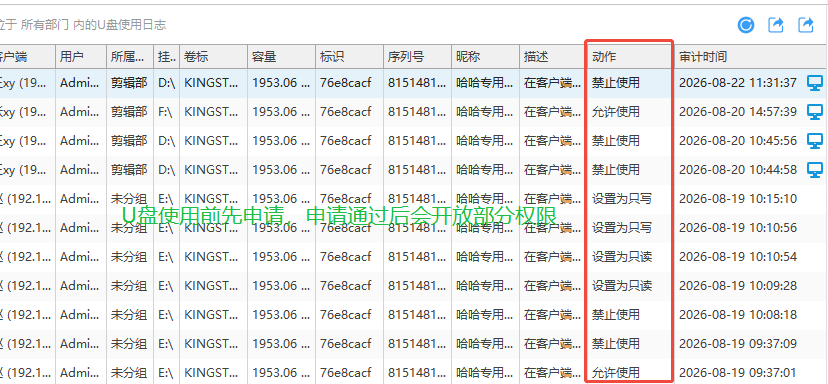Sort by the 序列号 column header

pos(418,57)
